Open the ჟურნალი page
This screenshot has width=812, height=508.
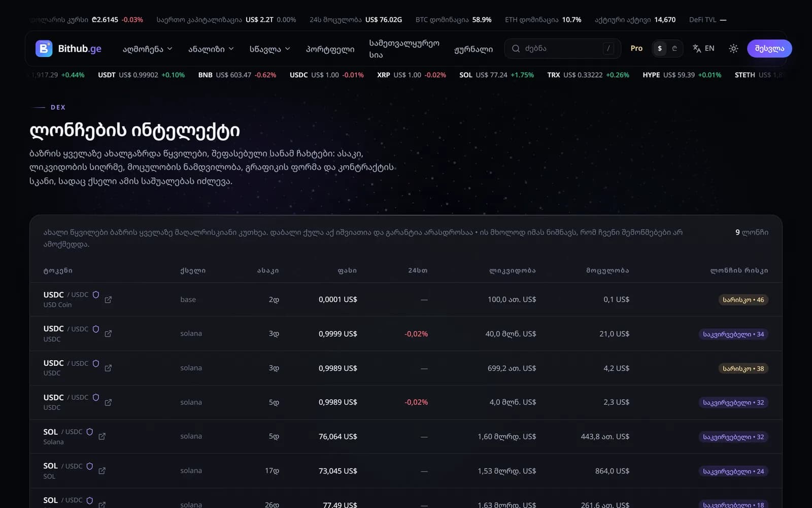tap(473, 49)
